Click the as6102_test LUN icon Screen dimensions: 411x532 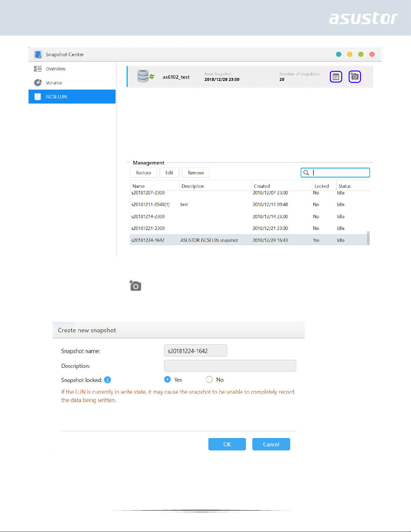point(146,76)
